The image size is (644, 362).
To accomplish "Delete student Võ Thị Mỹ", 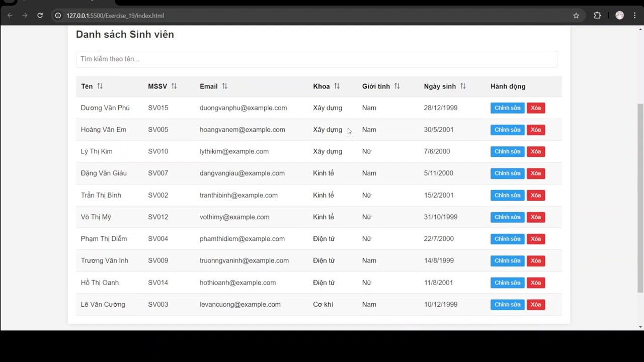I will tap(535, 217).
